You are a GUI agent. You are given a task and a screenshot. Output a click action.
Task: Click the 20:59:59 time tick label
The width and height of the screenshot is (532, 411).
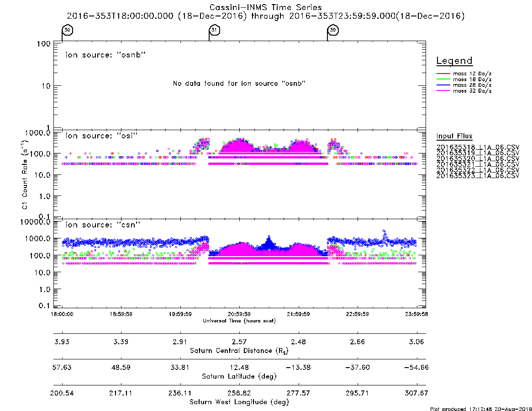239,314
